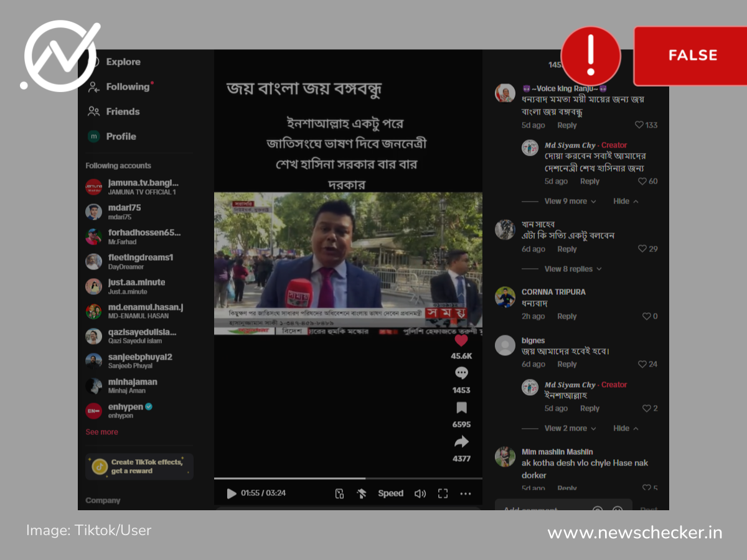Click the qazisayedulisla... account avatar

(93, 336)
